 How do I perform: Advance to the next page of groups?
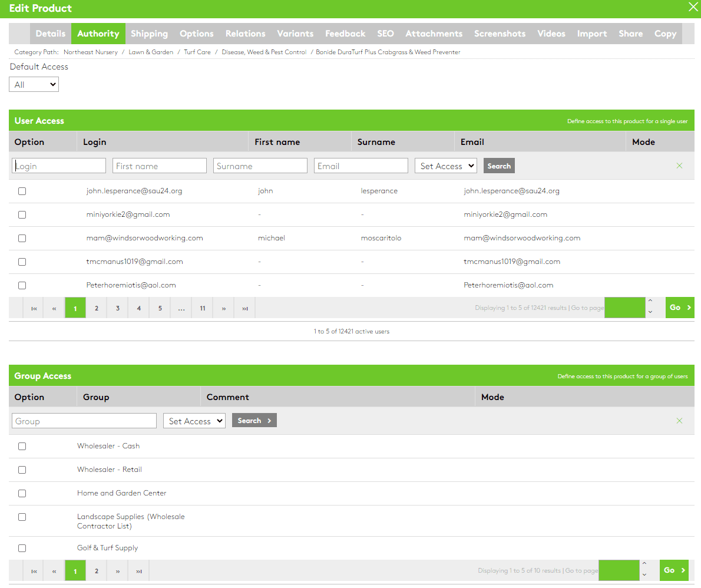point(117,570)
